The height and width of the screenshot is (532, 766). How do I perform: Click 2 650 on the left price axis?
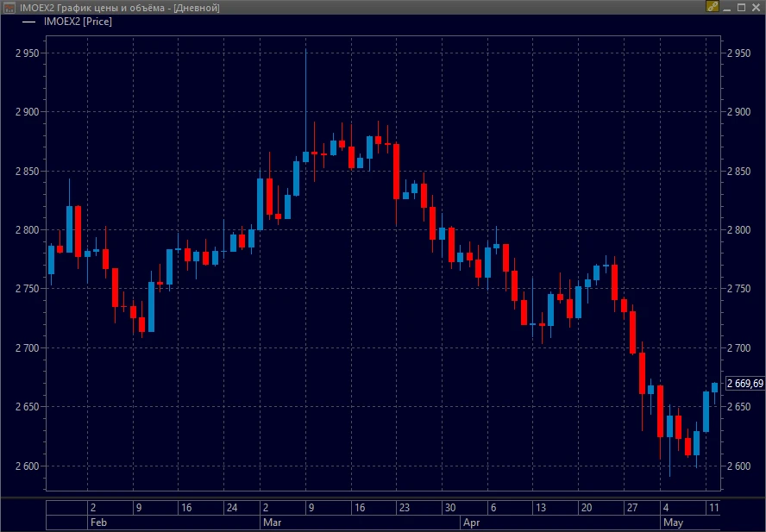coord(28,407)
